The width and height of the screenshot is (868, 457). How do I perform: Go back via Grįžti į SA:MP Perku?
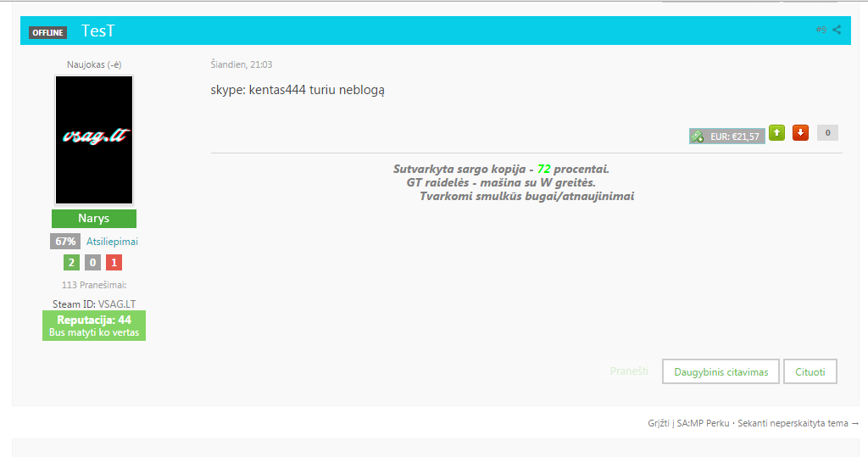pyautogui.click(x=688, y=423)
